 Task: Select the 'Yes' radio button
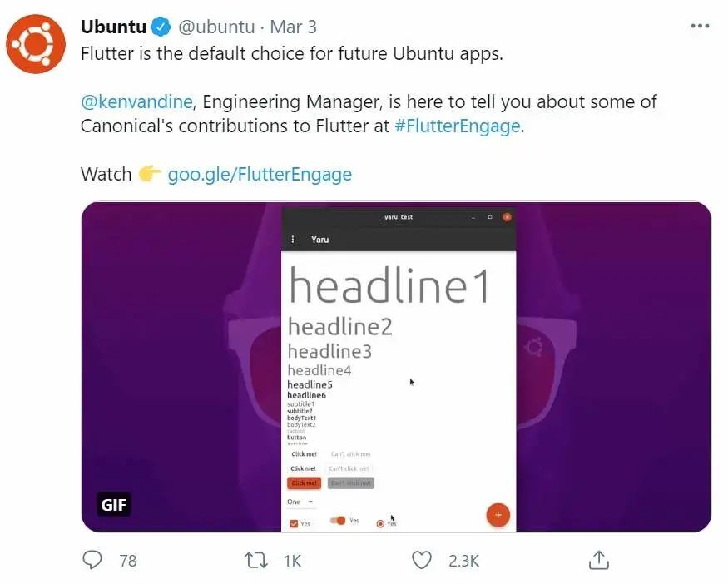tap(381, 523)
